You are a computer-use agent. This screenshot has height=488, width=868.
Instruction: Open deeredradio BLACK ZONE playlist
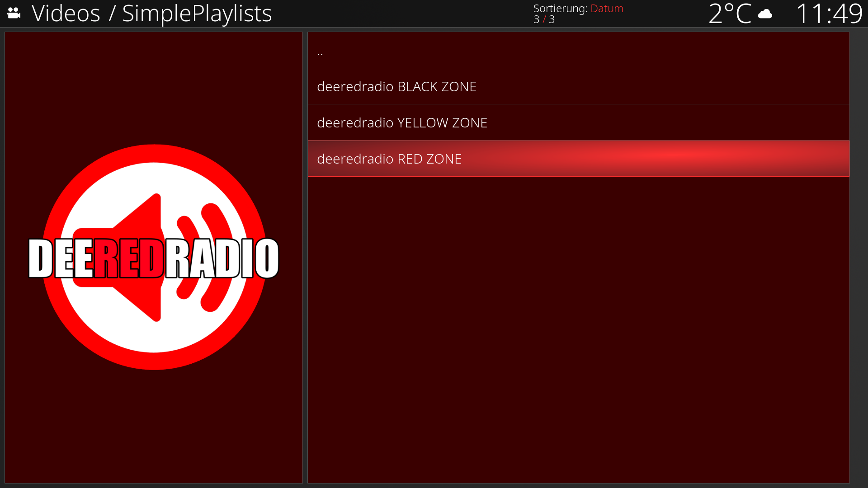pos(578,86)
